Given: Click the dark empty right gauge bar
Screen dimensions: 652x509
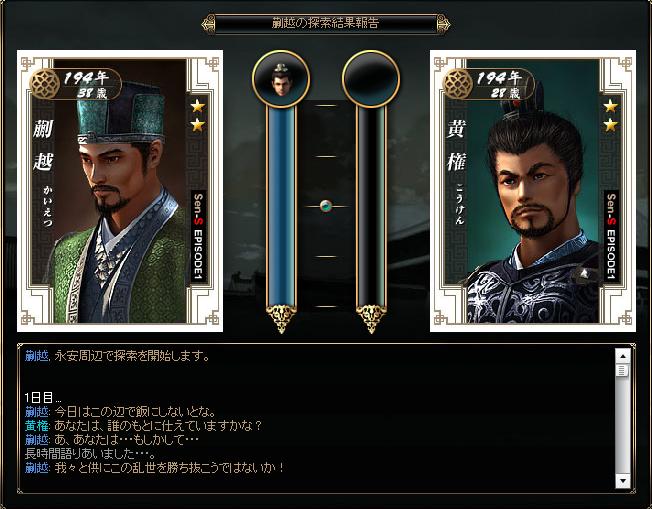Looking at the screenshot, I should (x=371, y=207).
